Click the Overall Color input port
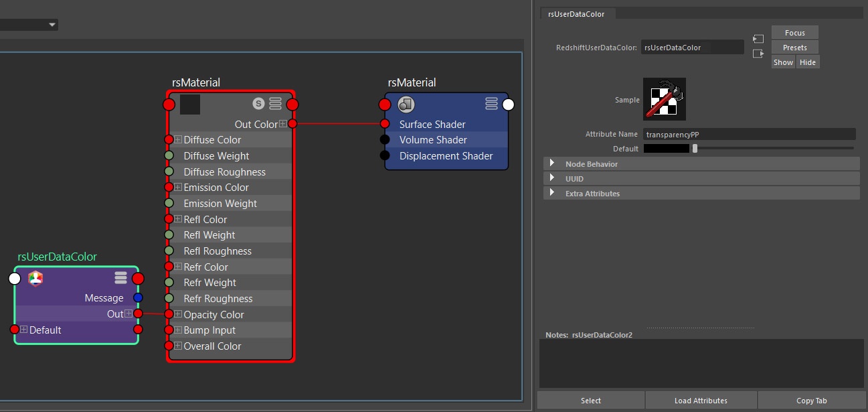The image size is (868, 412). click(x=169, y=346)
